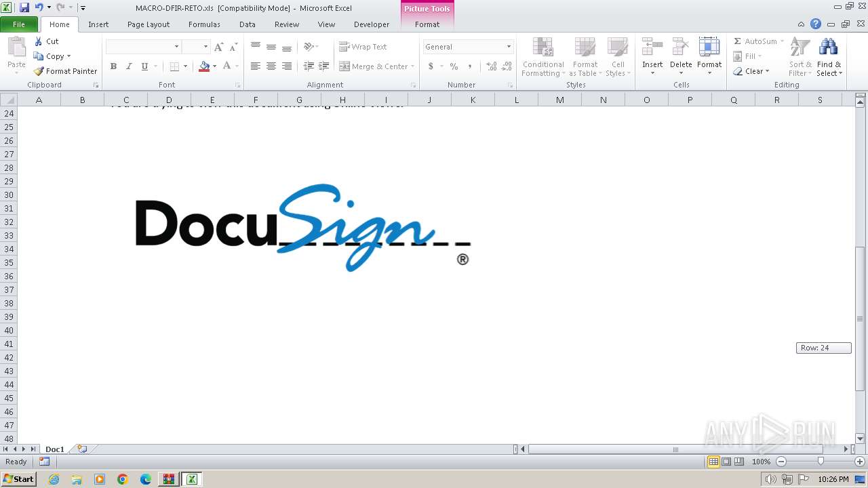The height and width of the screenshot is (488, 868).
Task: Open Picture Tools Format tab
Action: (x=427, y=24)
